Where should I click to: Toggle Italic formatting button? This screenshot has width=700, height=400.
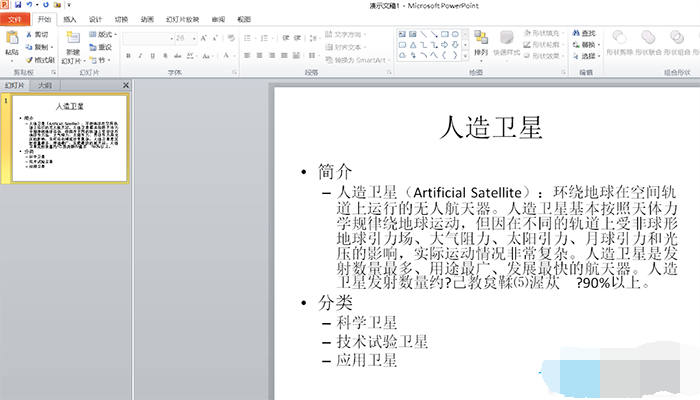141,56
